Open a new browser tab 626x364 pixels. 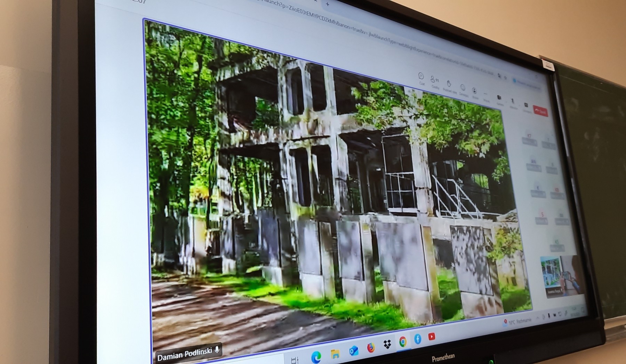[x=327, y=5]
